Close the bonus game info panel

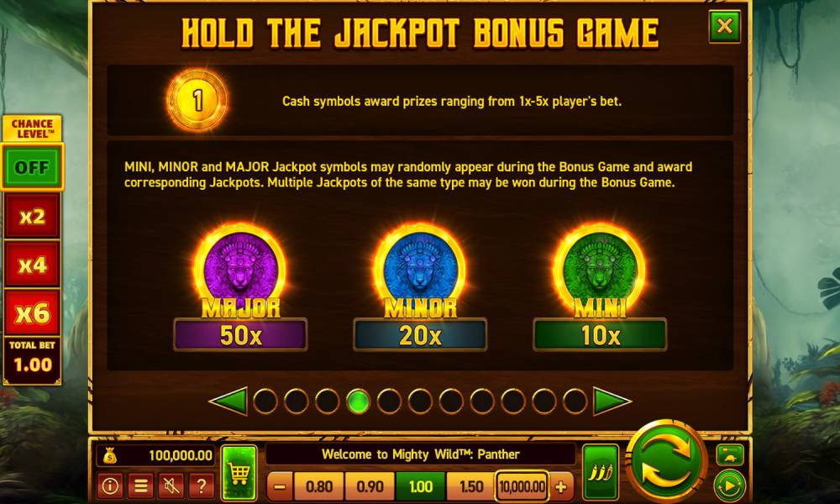point(724,26)
